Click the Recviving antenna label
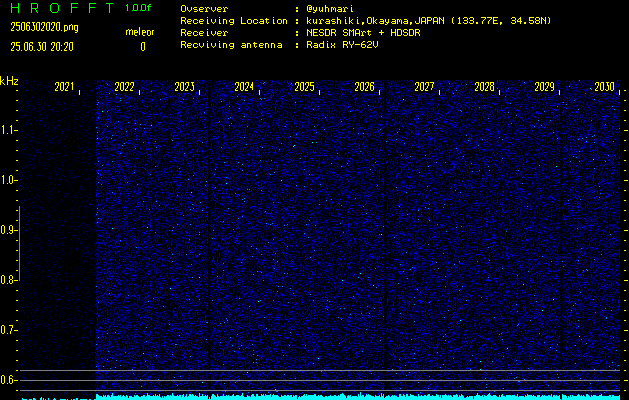 (231, 45)
